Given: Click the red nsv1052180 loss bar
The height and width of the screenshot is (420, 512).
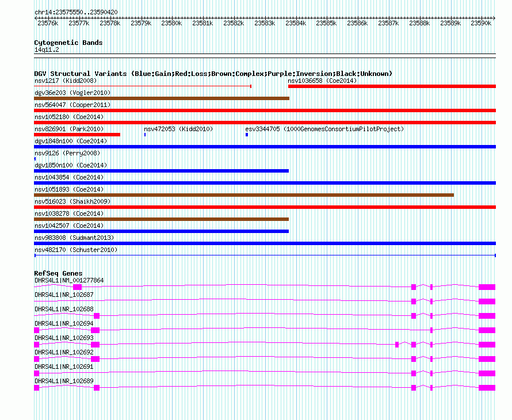Looking at the screenshot, I should 265,123.
